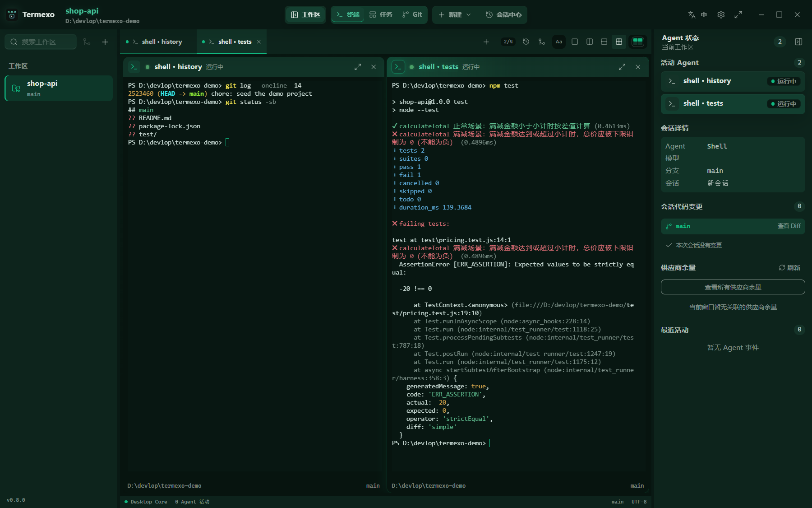812x508 pixels.
Task: Add a new workspace with the plus icon
Action: [x=105, y=42]
